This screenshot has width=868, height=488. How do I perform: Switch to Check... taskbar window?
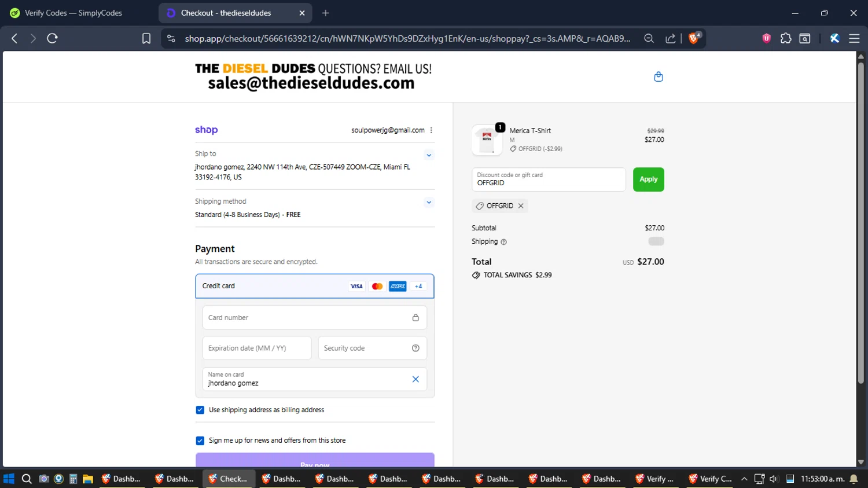pos(229,479)
